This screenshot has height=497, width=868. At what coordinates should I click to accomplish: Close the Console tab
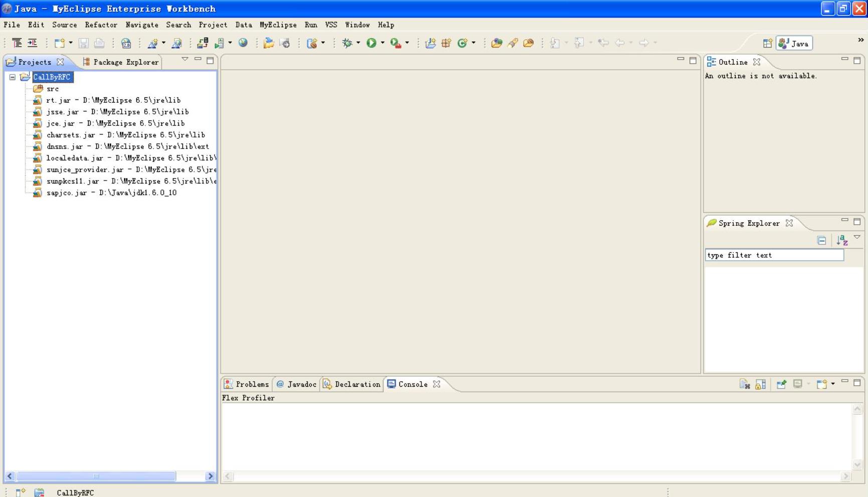click(x=437, y=384)
